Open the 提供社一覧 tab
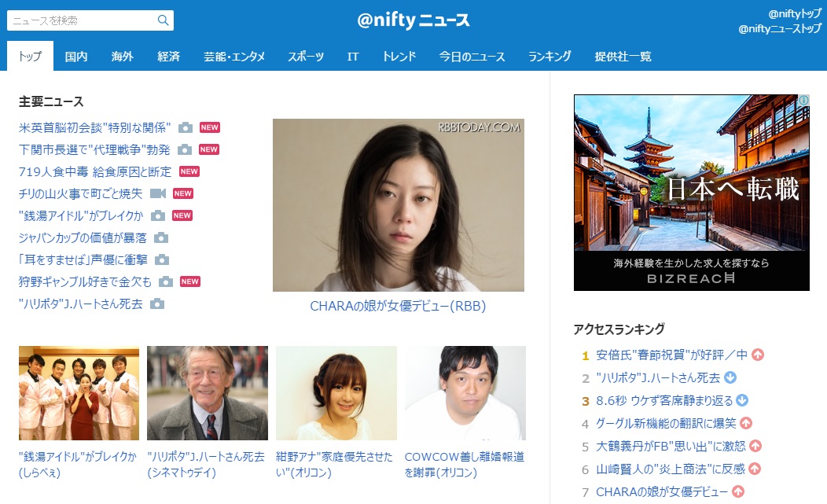Image resolution: width=827 pixels, height=504 pixels. pos(623,57)
